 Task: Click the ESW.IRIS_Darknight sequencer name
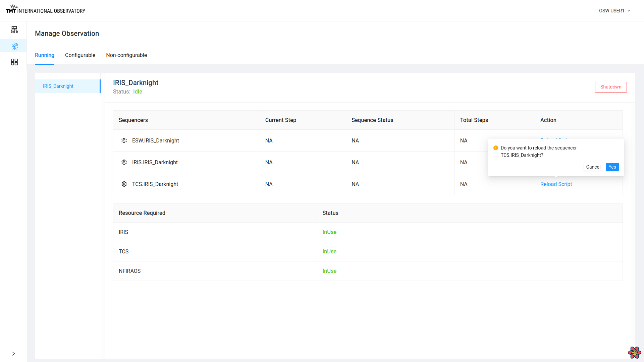[x=155, y=140]
